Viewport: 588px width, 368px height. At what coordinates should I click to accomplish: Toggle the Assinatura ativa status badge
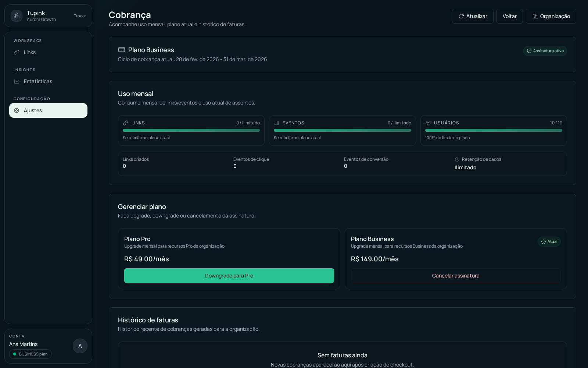545,51
